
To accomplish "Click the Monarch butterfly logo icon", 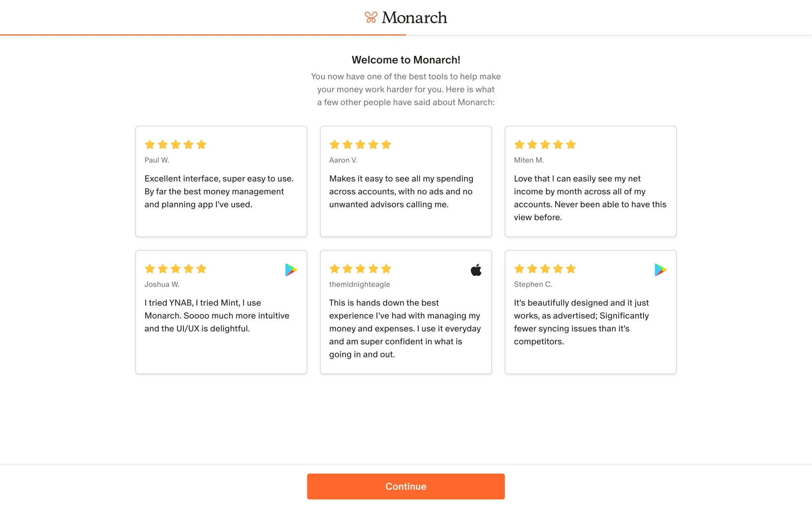I will (x=371, y=17).
